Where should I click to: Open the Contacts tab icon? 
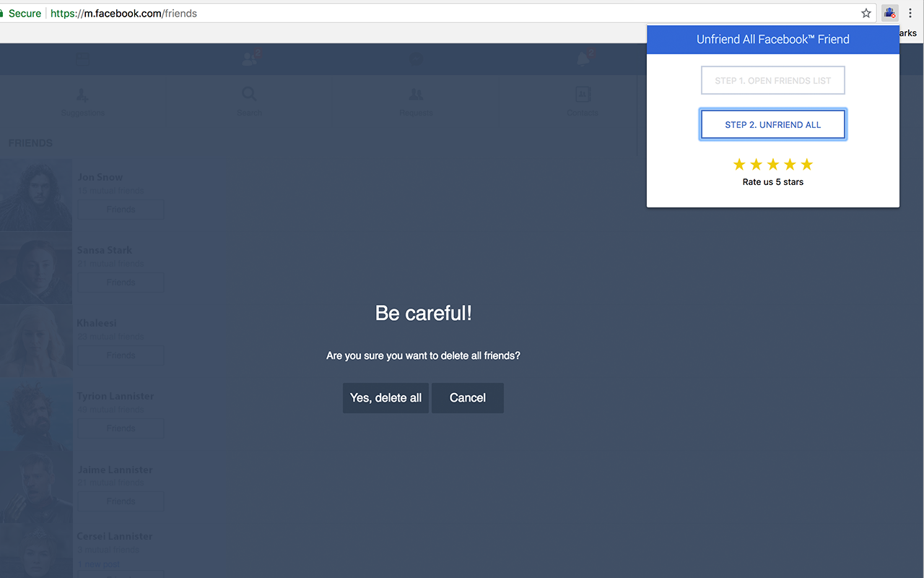[583, 95]
